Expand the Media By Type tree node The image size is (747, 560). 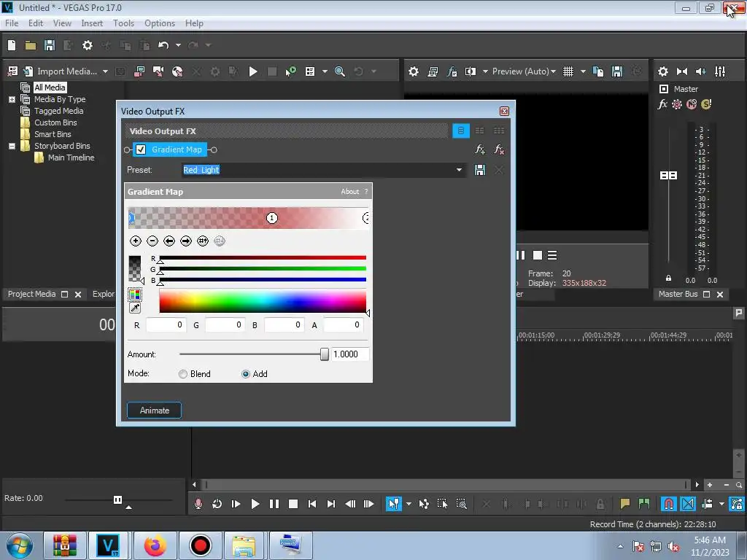(x=12, y=99)
